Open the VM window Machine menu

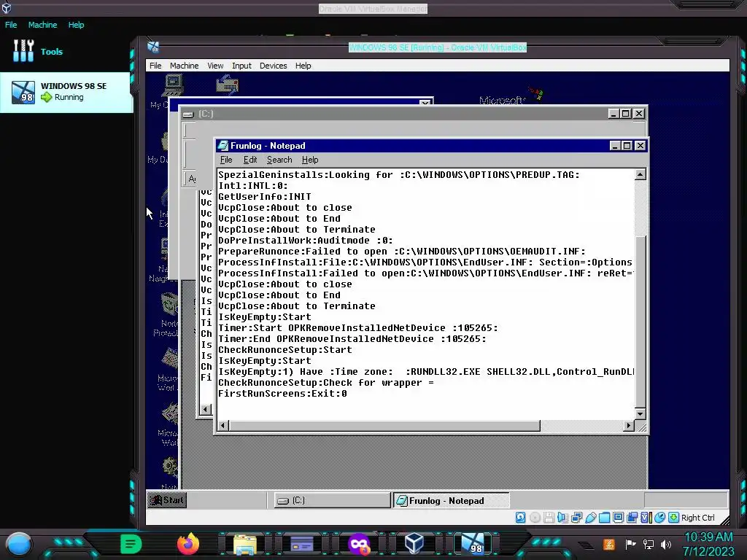[x=184, y=66]
